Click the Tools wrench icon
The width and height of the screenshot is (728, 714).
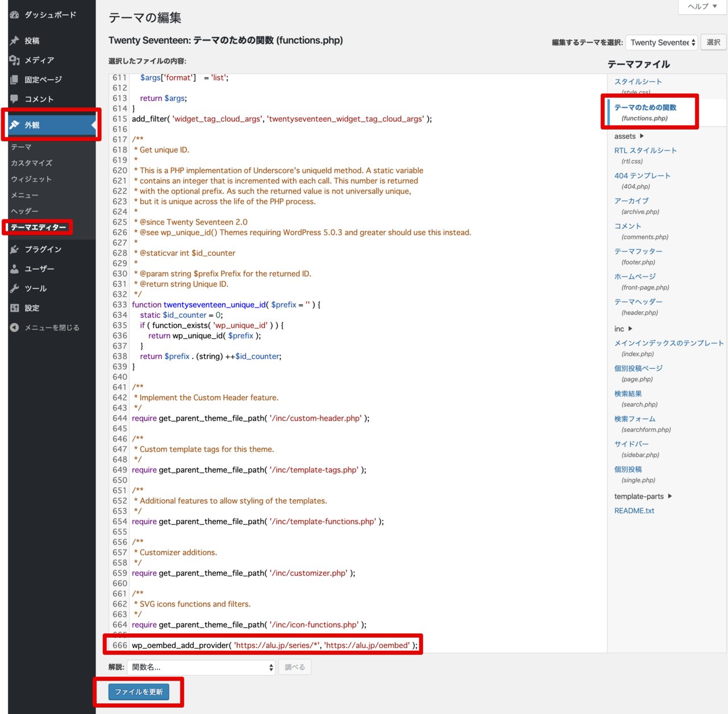[x=14, y=289]
